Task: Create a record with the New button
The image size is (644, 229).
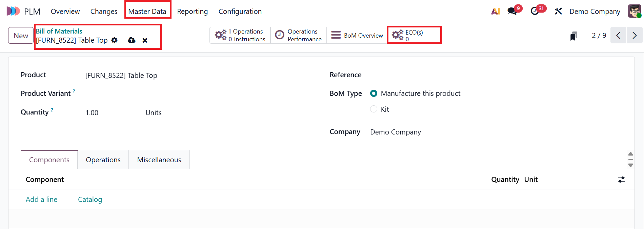Action: tap(20, 35)
